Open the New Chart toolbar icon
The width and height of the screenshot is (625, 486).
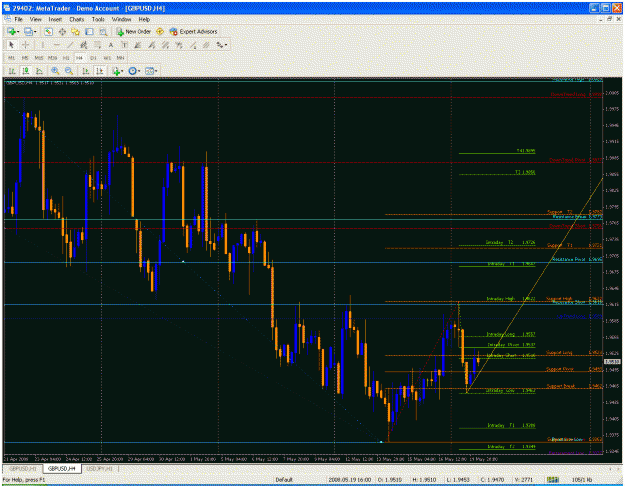tap(11, 31)
